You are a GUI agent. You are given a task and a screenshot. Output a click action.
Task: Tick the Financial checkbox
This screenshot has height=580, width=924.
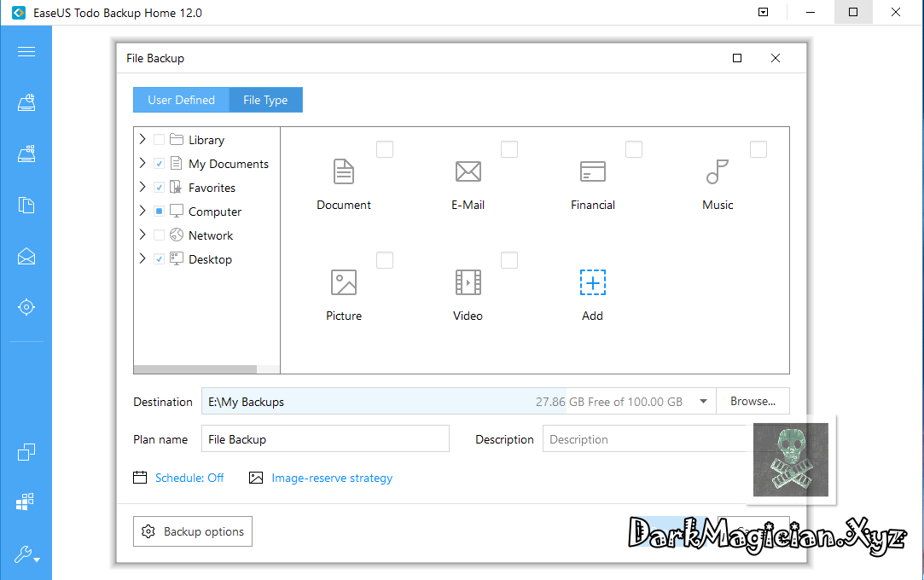tap(633, 149)
